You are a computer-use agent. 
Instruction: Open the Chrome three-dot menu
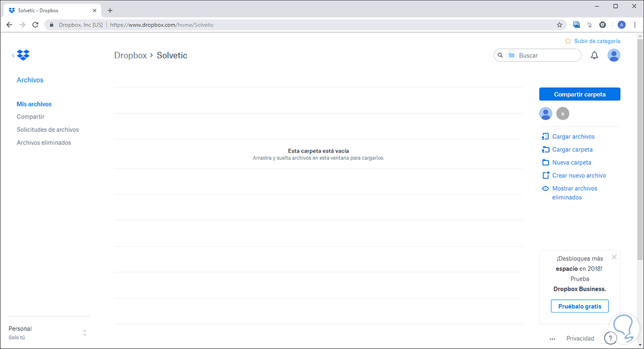point(635,25)
